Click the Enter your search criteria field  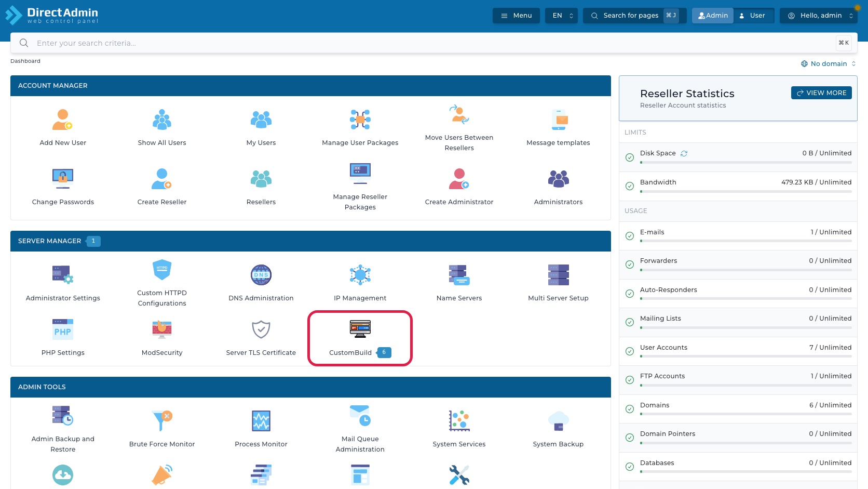tap(434, 43)
